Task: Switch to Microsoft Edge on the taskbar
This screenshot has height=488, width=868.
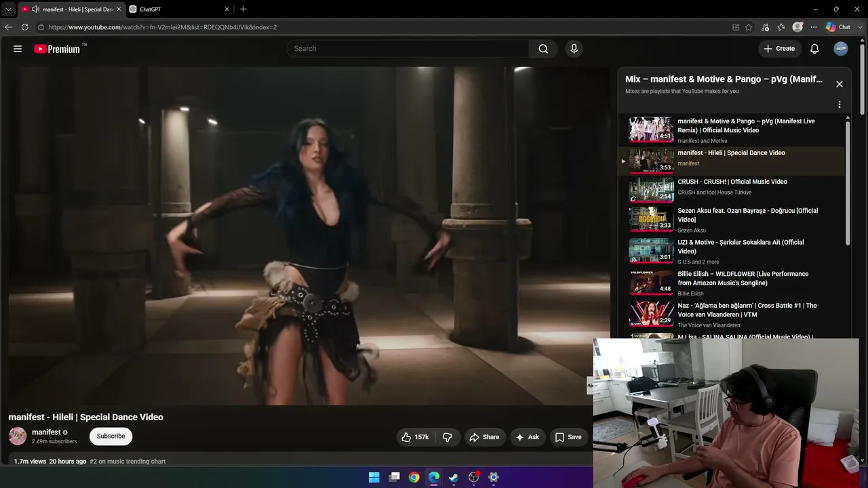Action: (x=434, y=477)
